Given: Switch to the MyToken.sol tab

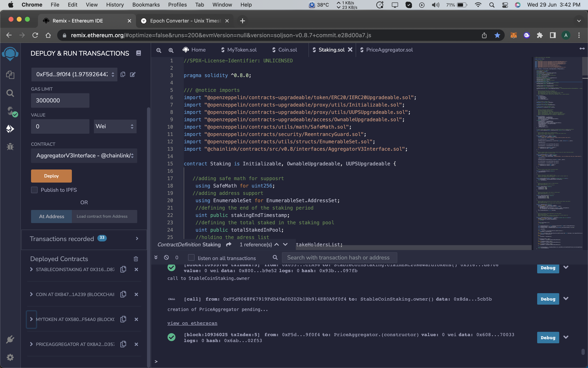Looking at the screenshot, I should [239, 50].
